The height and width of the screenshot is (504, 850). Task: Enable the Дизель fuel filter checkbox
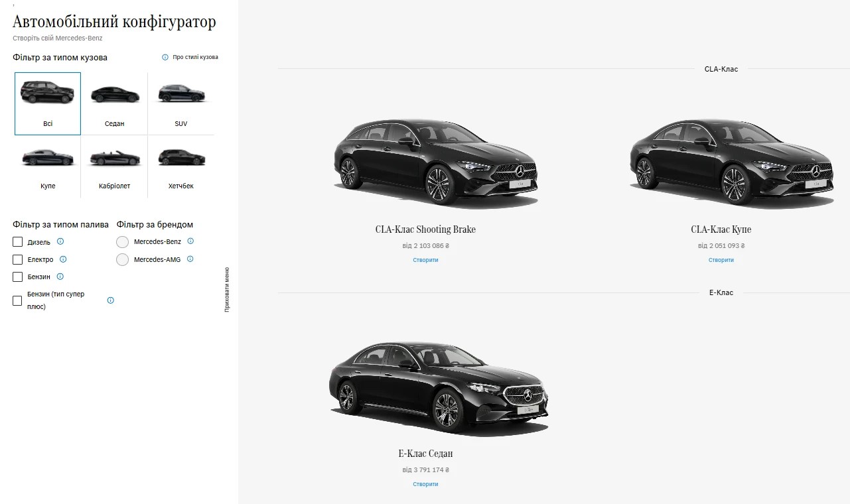coord(17,241)
